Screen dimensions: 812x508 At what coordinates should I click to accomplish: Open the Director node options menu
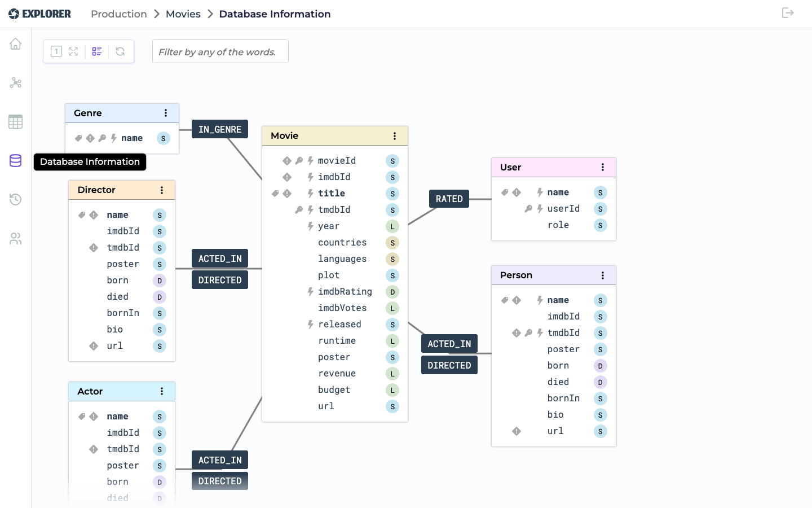(162, 190)
